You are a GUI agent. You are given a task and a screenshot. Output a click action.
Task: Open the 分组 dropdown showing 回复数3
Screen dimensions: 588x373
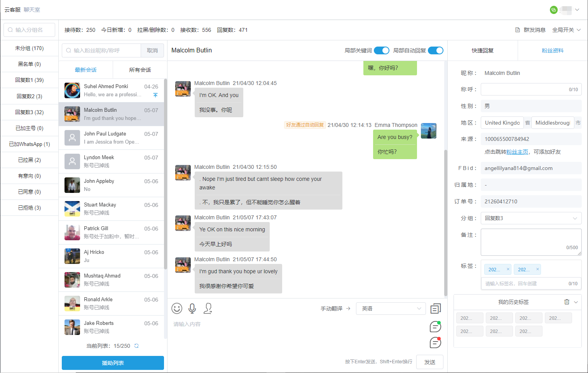(x=531, y=218)
